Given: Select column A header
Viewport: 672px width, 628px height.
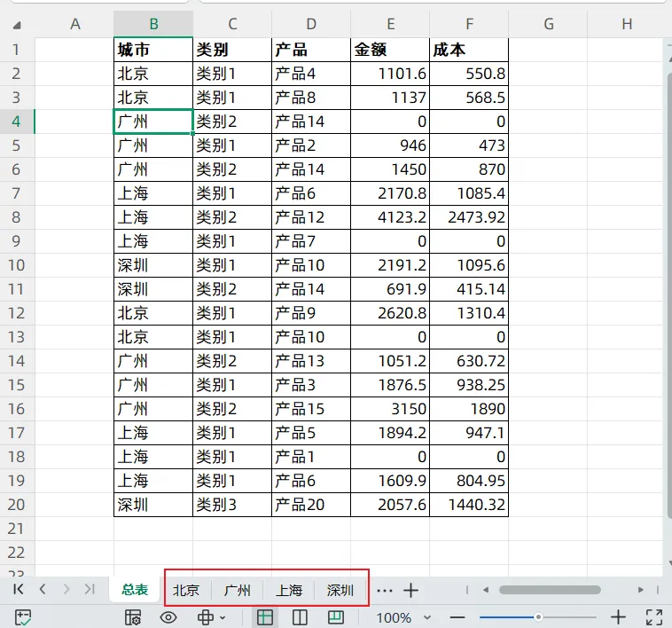Looking at the screenshot, I should pyautogui.click(x=74, y=24).
